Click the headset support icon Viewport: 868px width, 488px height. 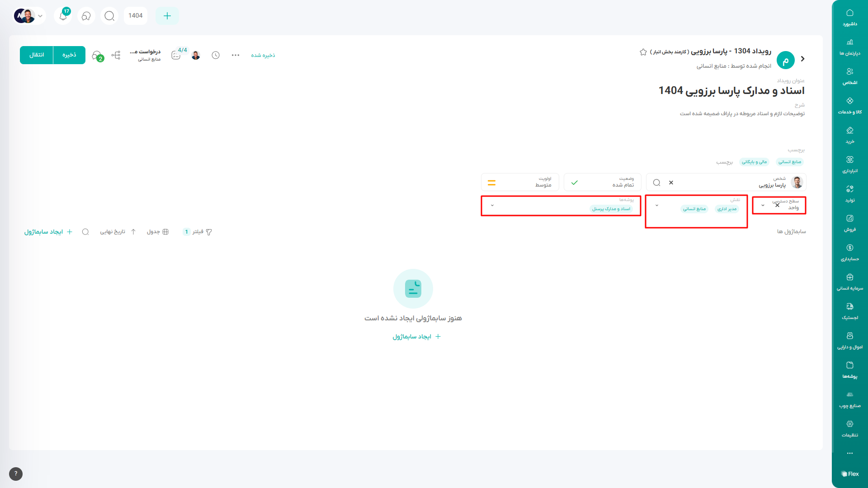pos(86,16)
